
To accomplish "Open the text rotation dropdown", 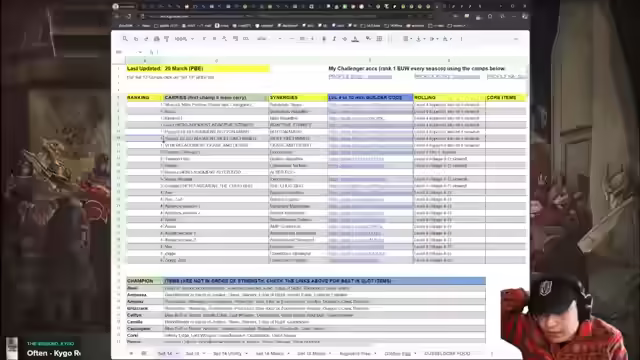I will point(447,39).
